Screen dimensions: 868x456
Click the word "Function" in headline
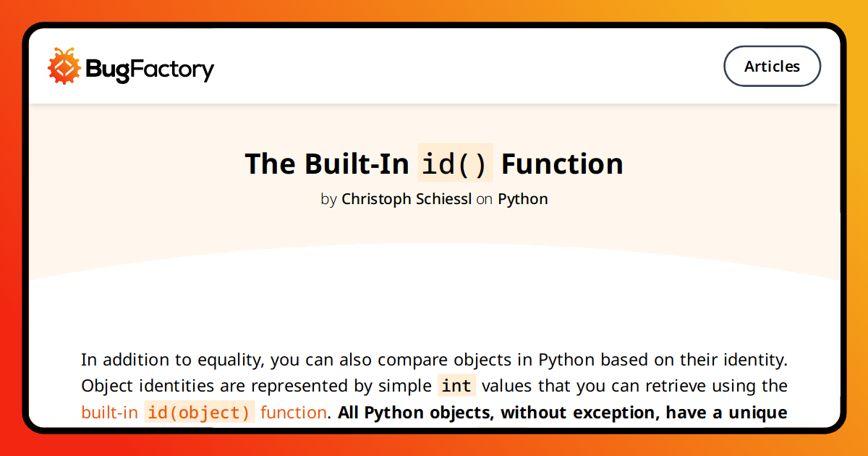[x=562, y=164]
